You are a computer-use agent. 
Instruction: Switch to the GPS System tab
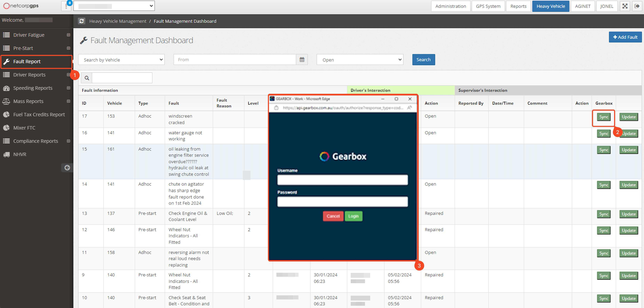coord(488,6)
